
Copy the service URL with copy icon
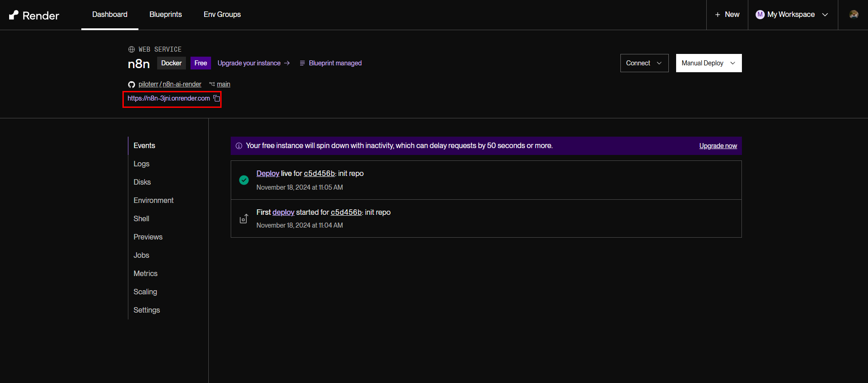(217, 98)
